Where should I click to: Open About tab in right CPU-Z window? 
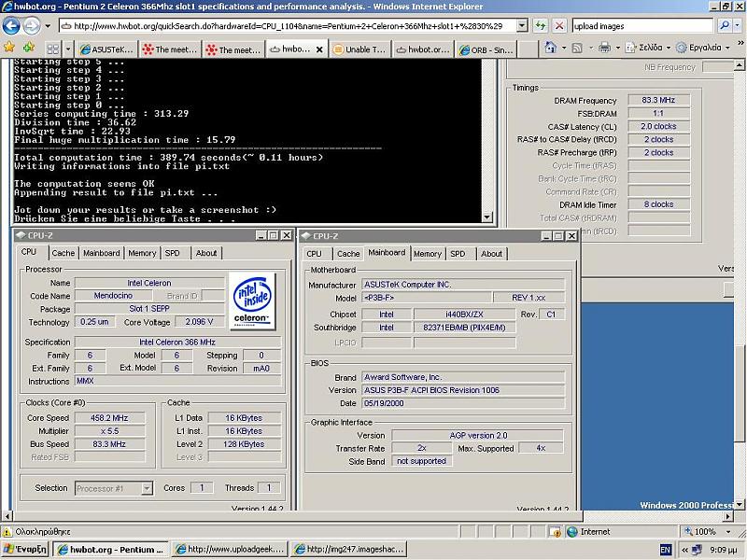pyautogui.click(x=491, y=254)
